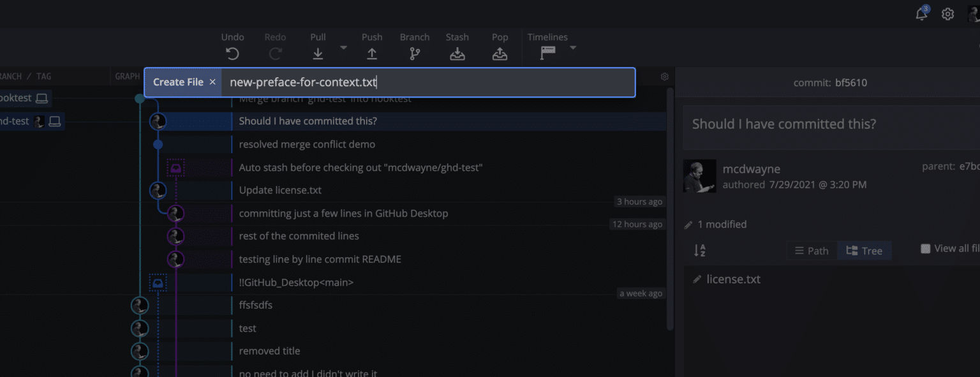
Task: Switch file view to Path mode
Action: tap(811, 250)
